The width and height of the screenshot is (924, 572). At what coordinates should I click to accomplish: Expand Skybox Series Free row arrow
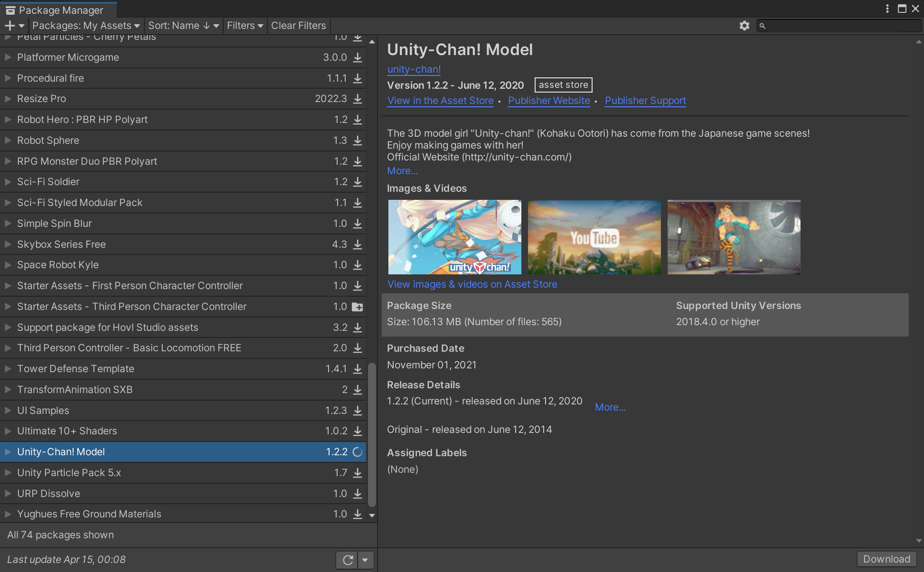(8, 244)
